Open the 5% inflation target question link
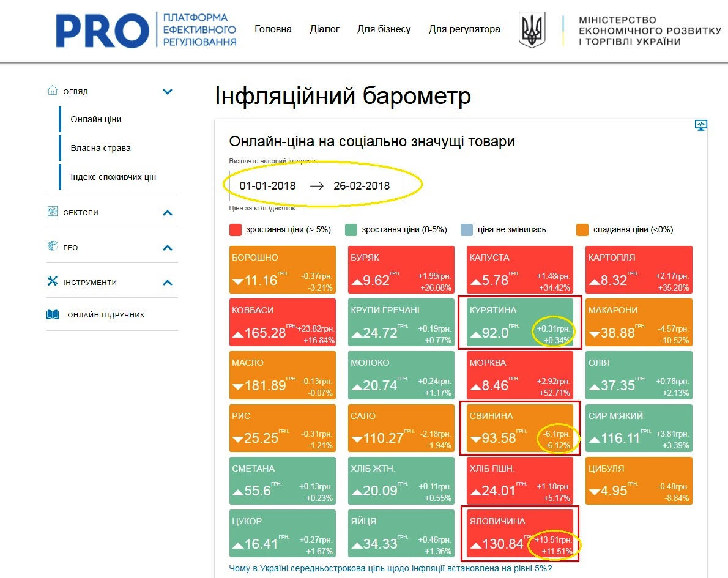728x578 pixels. click(390, 568)
